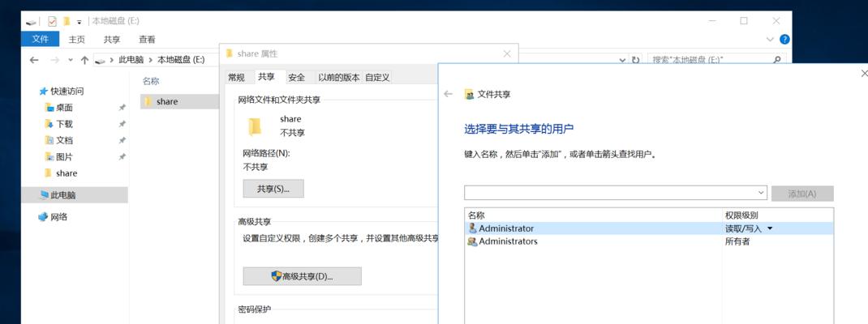The image size is (868, 324).
Task: Switch to the 共享 ribbon tab in Explorer
Action: pyautogui.click(x=112, y=39)
